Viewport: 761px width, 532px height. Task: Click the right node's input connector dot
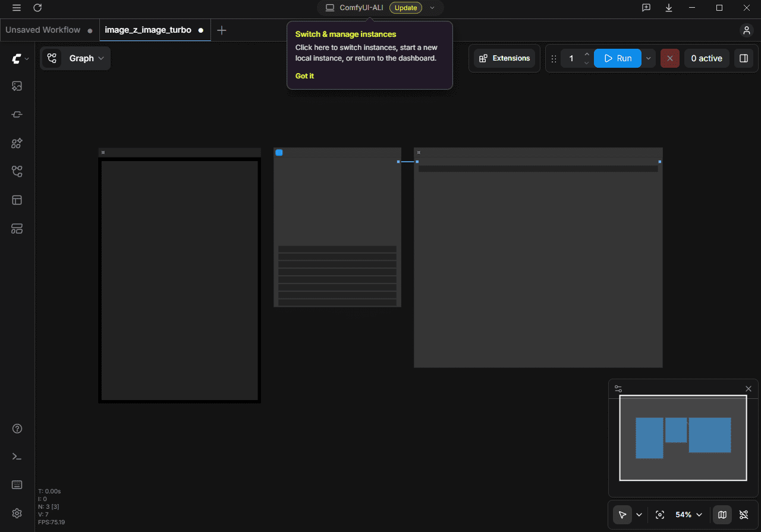(417, 162)
